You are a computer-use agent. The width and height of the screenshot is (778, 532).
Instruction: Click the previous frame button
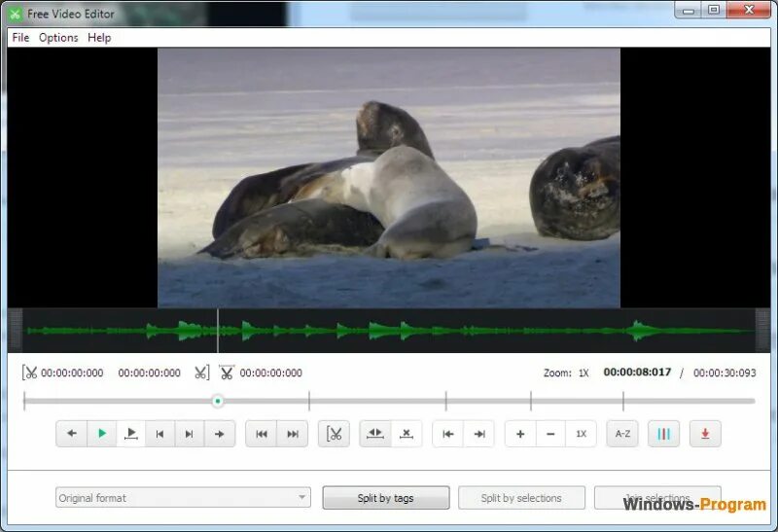pos(159,434)
